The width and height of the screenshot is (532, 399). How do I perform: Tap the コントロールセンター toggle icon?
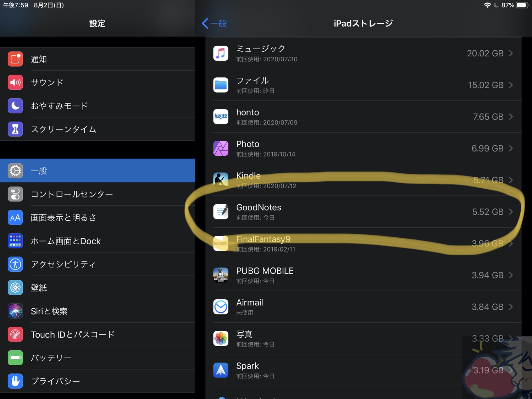pyautogui.click(x=15, y=194)
